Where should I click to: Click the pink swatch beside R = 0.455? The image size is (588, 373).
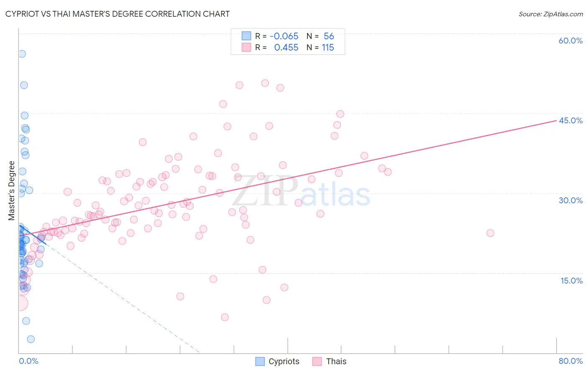point(246,47)
